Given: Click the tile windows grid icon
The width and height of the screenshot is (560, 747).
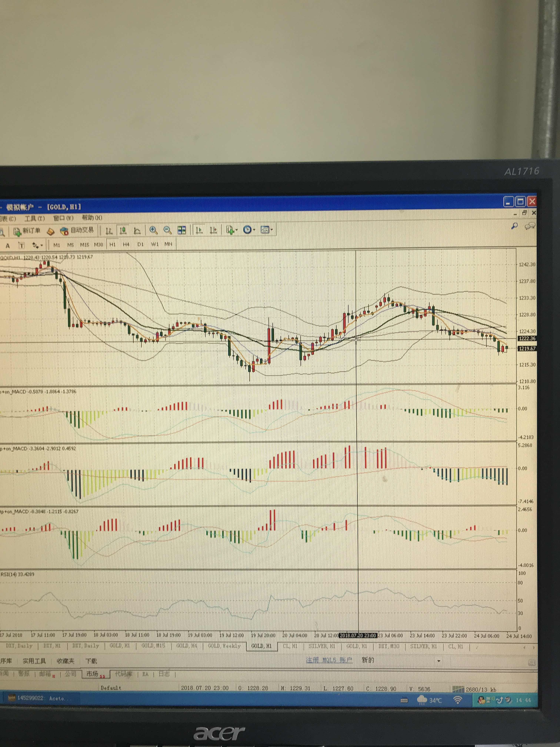Looking at the screenshot, I should (182, 230).
